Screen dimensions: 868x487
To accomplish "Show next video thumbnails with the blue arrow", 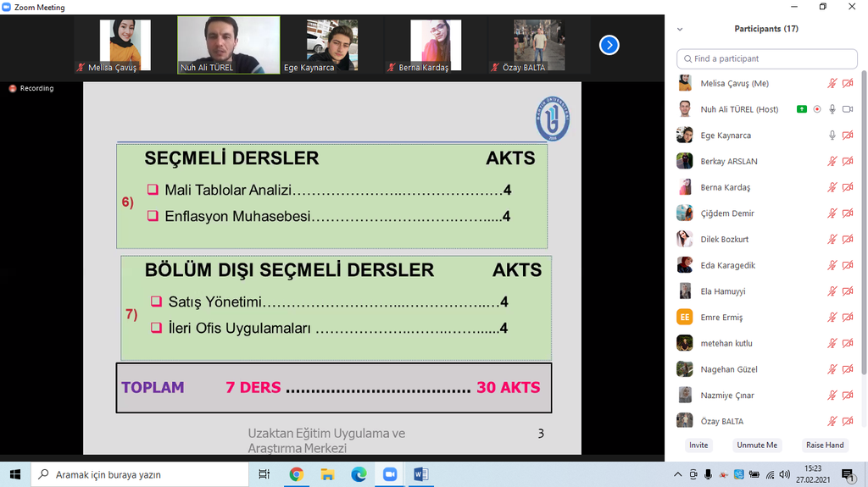I will click(x=609, y=45).
